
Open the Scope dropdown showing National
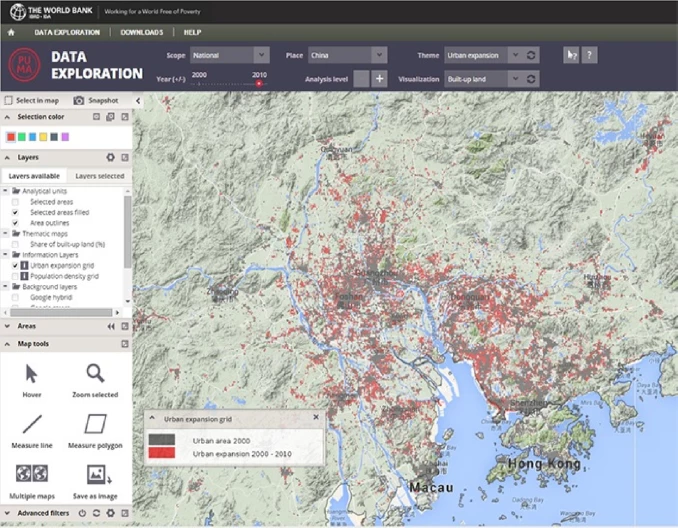230,55
